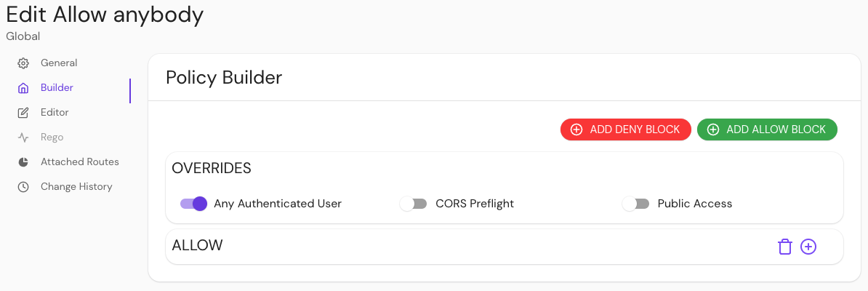Click the pencil icon beside Editor
Image resolution: width=868 pixels, height=291 pixels.
click(x=23, y=113)
